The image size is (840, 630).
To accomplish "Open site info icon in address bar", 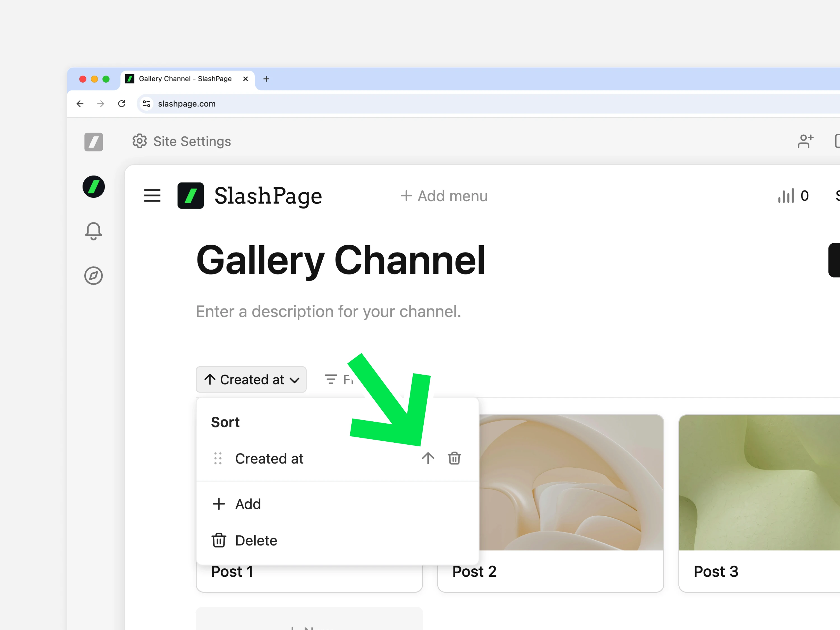I will (147, 104).
